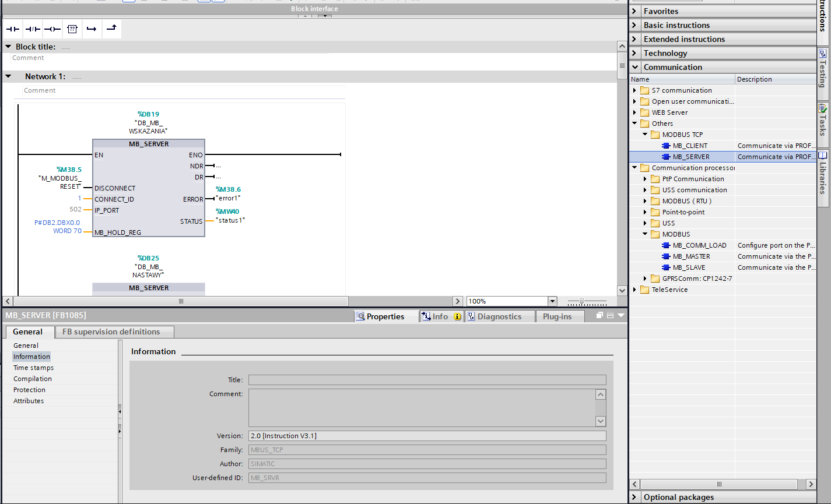Image resolution: width=831 pixels, height=504 pixels.
Task: Open the FB supervision definitions tab
Action: coord(114,332)
